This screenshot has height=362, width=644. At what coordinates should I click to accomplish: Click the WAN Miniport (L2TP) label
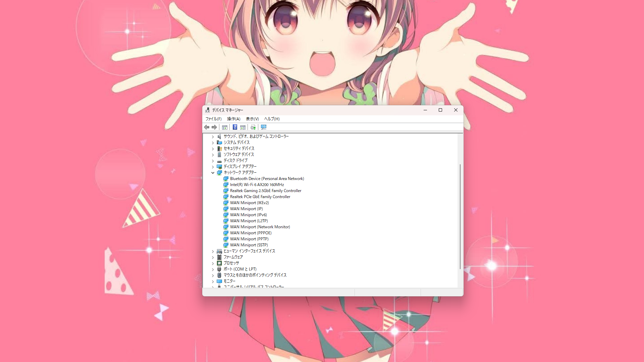(249, 221)
